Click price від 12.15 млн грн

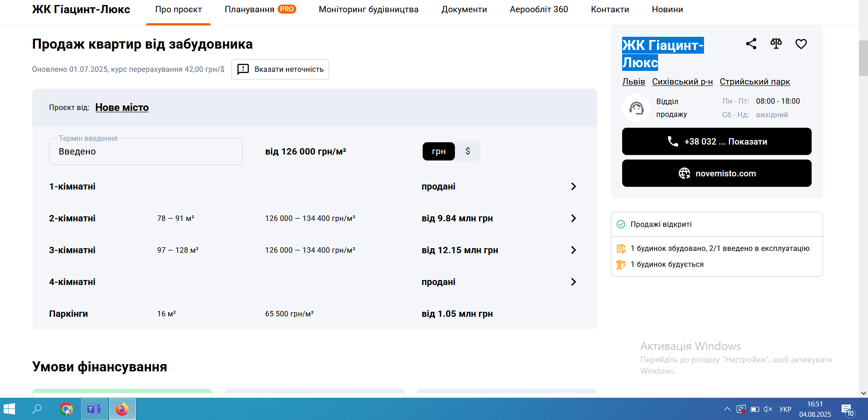point(460,250)
